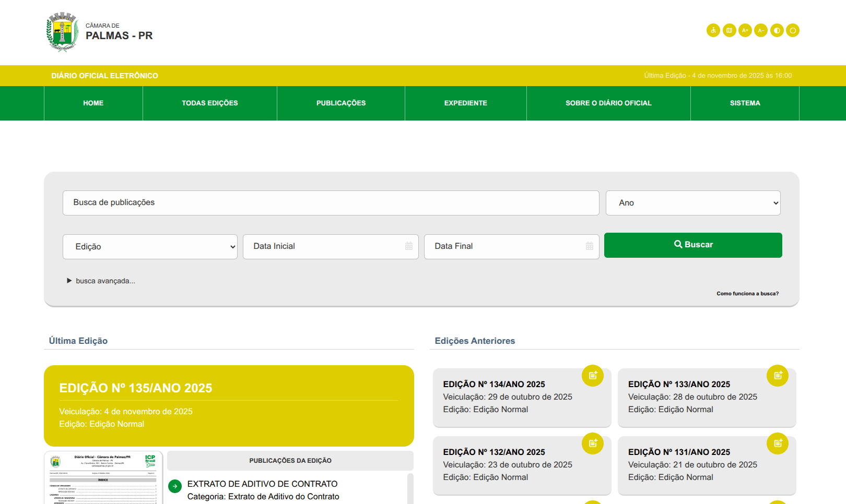Click 'Veiculação: 23 de outubro de 2025'

508,465
